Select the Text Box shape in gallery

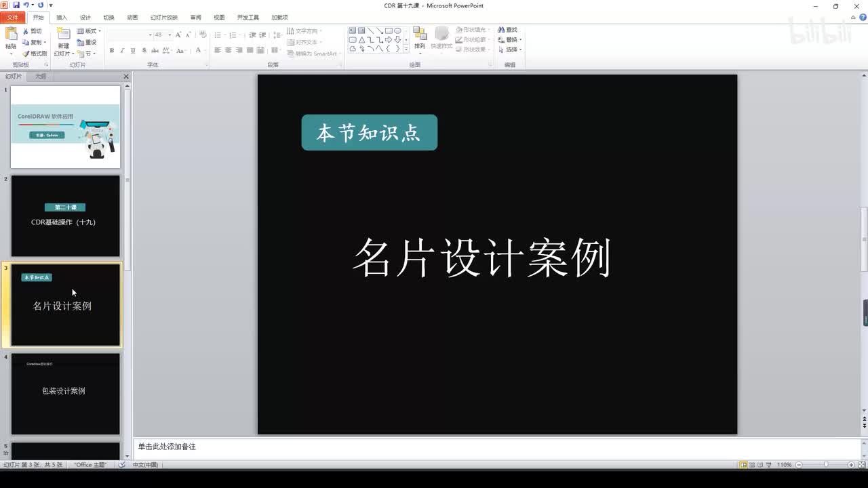pyautogui.click(x=353, y=30)
